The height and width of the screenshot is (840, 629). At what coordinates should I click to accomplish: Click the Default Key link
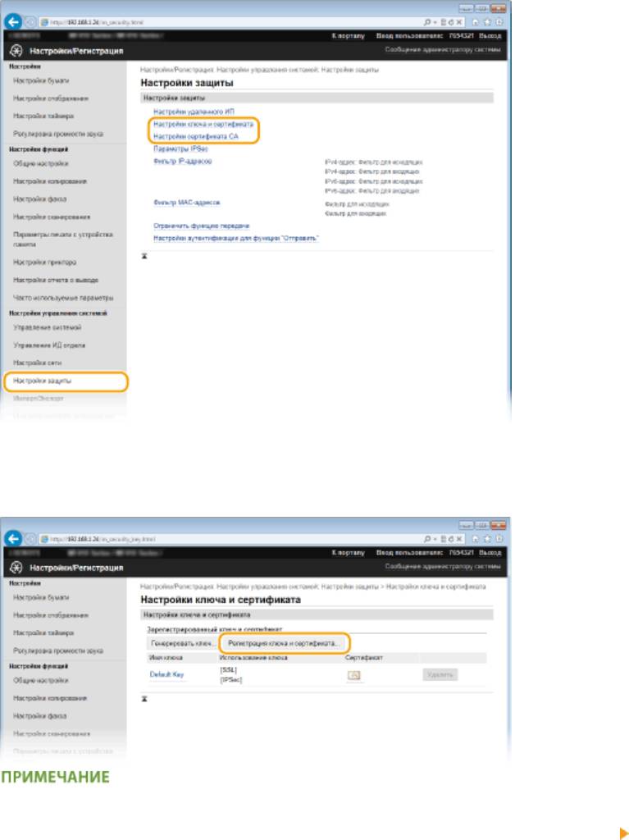click(166, 675)
